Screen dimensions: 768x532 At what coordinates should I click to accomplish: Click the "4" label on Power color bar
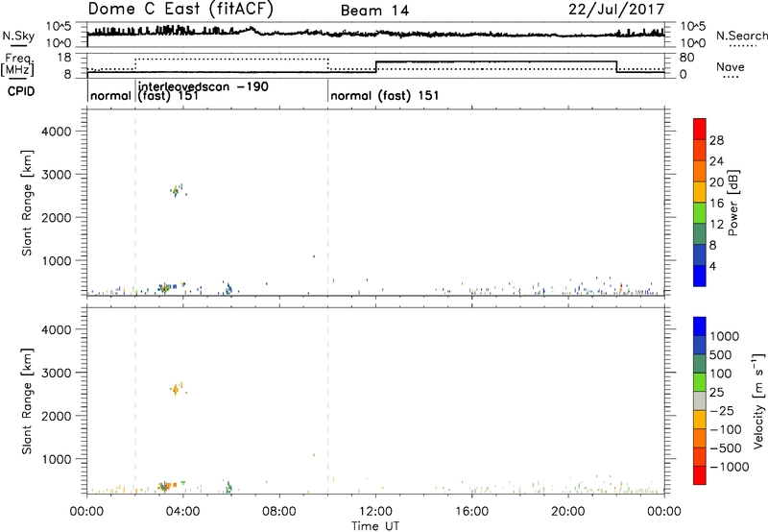[712, 266]
